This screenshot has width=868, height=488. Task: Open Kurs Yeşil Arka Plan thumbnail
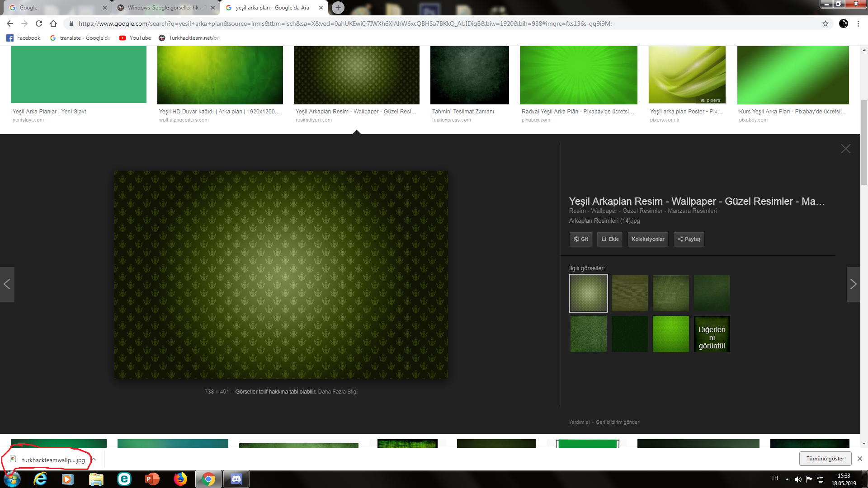click(x=793, y=75)
